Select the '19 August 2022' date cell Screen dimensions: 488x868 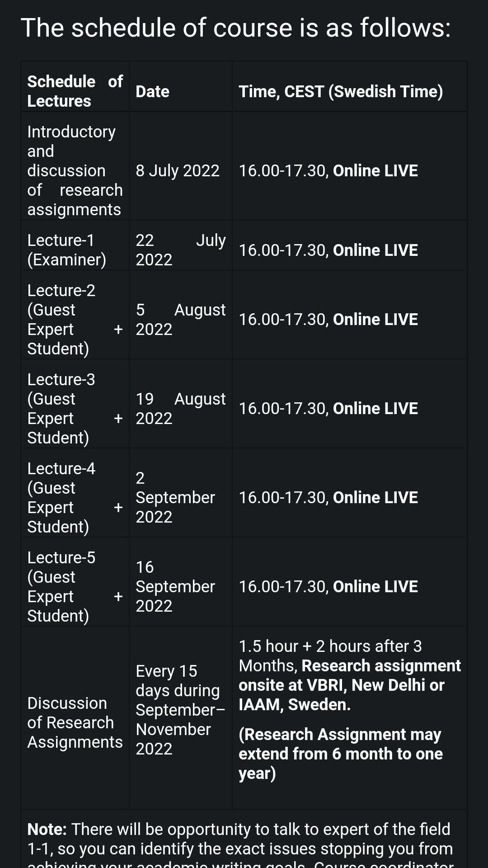tap(180, 408)
